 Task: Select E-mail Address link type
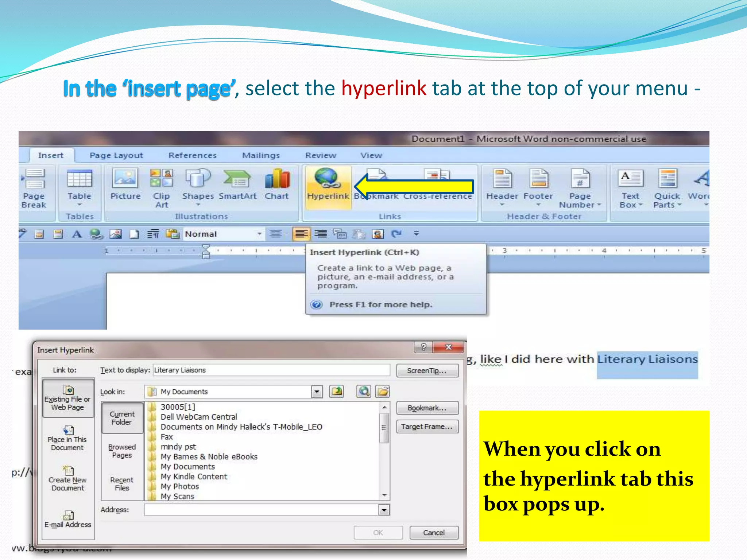pyautogui.click(x=68, y=520)
